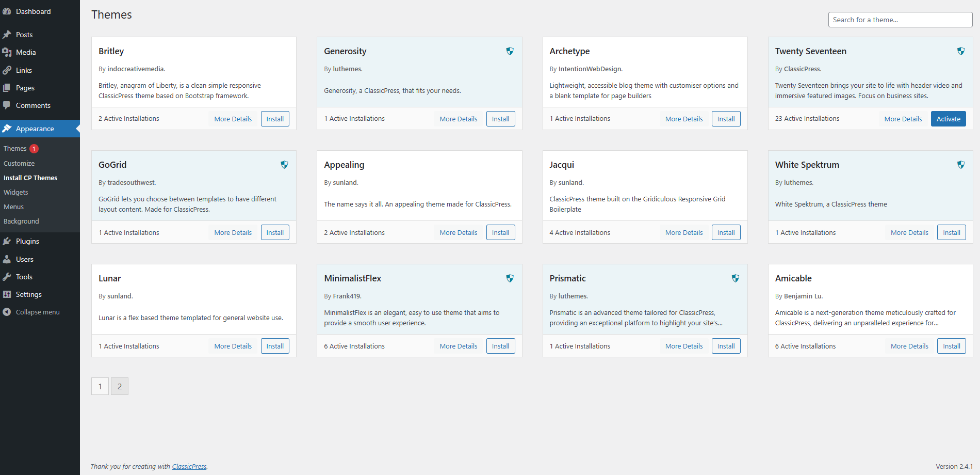This screenshot has height=475, width=980.
Task: Click the shield badge on Twenty Seventeen card
Action: tap(961, 51)
